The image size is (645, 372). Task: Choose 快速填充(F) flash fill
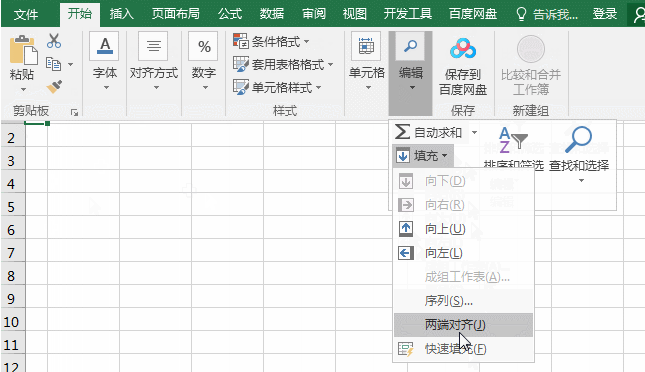click(463, 349)
